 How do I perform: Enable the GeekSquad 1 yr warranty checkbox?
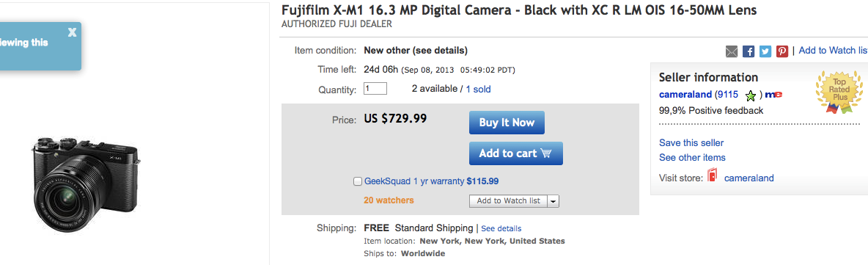point(358,181)
